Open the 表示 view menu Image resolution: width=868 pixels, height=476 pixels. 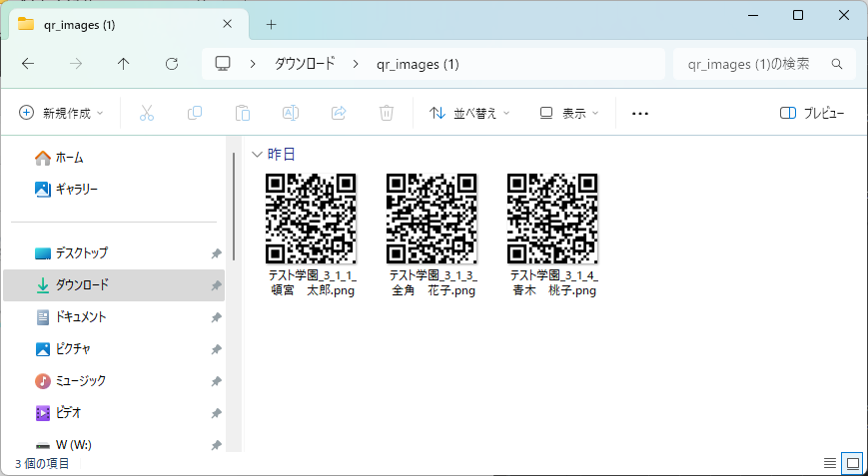[568, 114]
